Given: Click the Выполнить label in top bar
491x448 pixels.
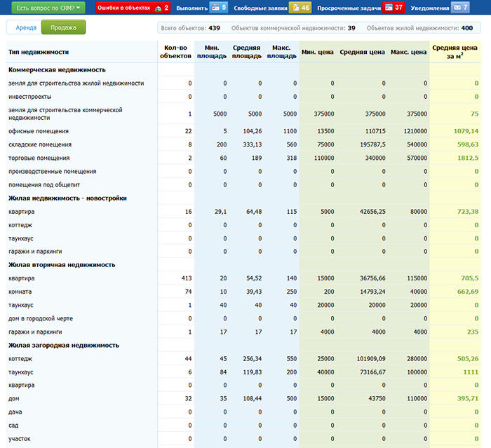Looking at the screenshot, I should click(x=191, y=8).
